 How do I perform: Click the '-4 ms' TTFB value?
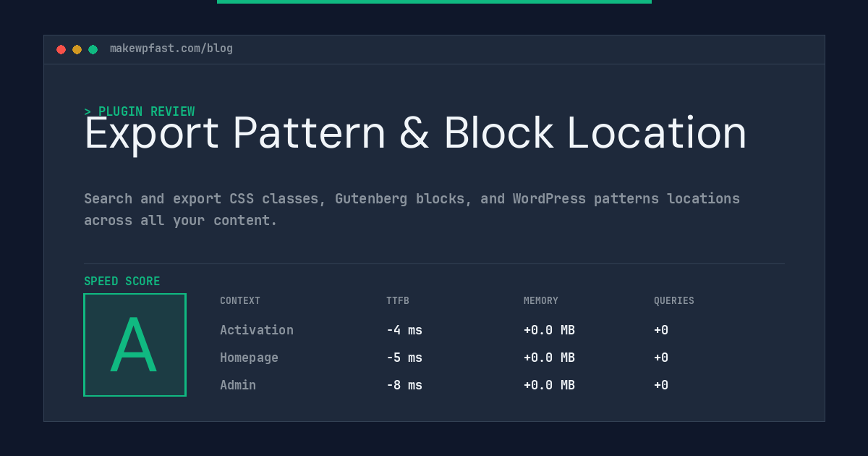click(x=404, y=330)
